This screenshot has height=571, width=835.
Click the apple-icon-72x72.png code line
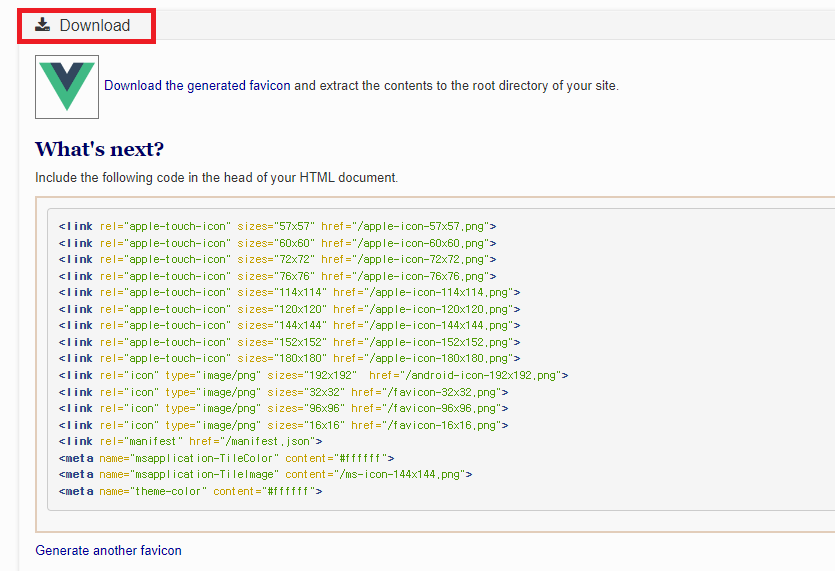277,259
